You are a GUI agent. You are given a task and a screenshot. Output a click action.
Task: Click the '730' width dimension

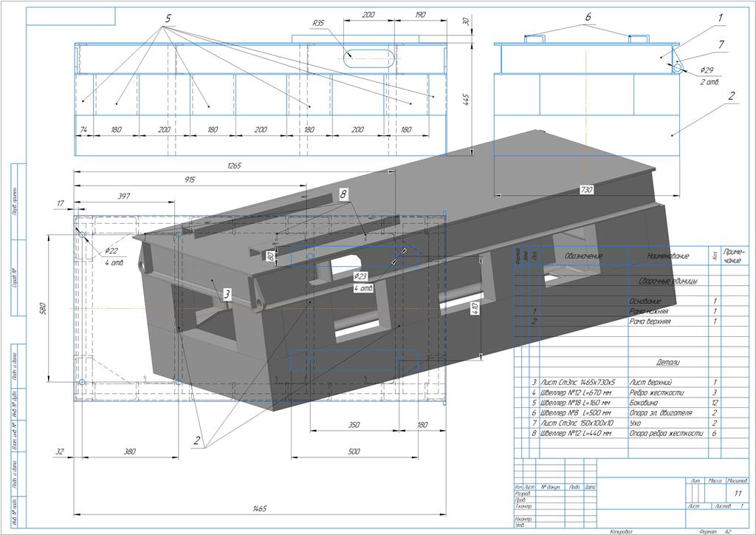585,190
